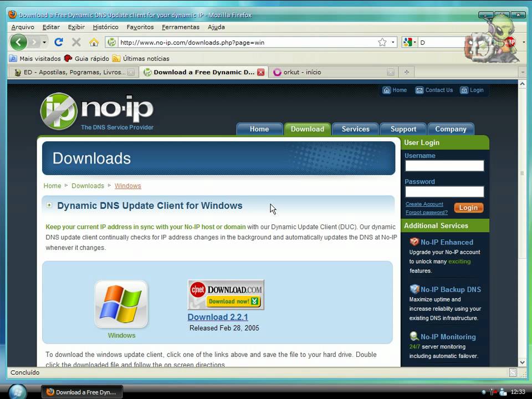Screen dimensions: 532x399
Task: Open the Company navigation tab
Action: (x=451, y=129)
